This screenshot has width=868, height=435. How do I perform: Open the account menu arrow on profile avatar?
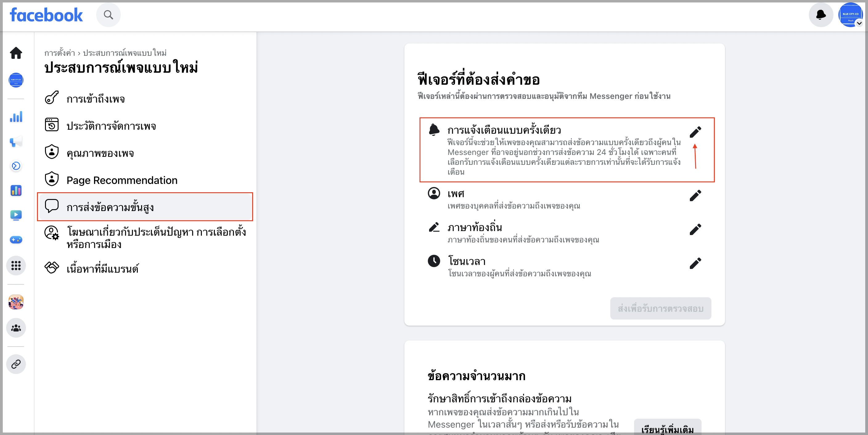coord(859,23)
